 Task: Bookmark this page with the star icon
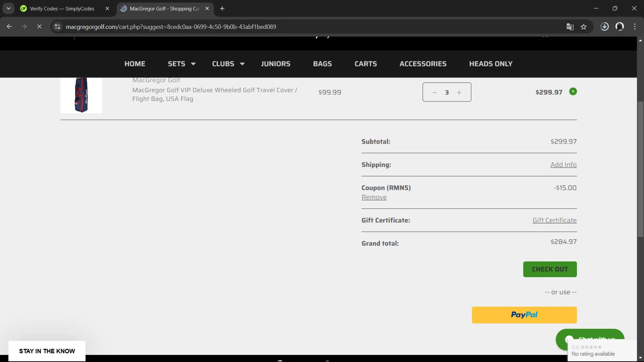(x=583, y=27)
